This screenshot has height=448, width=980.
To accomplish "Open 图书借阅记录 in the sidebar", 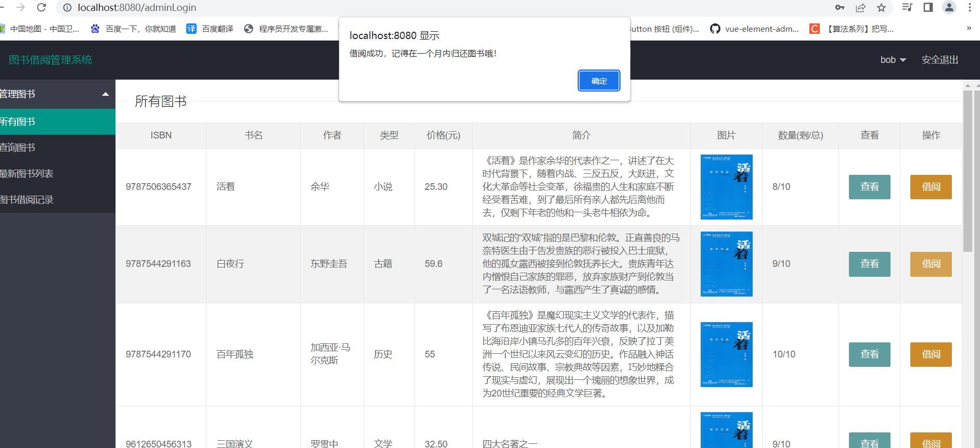I will [58, 200].
